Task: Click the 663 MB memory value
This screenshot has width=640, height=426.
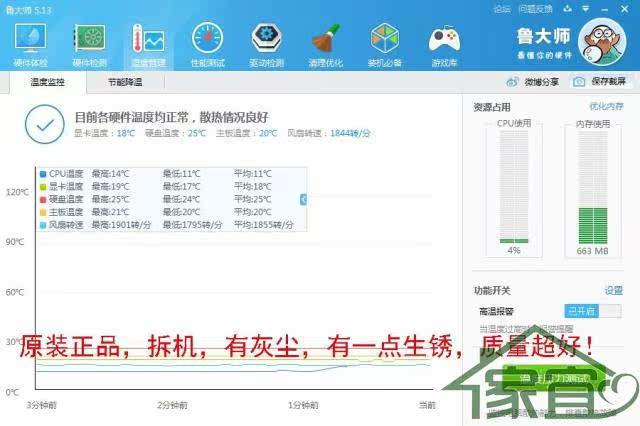Action: [x=592, y=251]
